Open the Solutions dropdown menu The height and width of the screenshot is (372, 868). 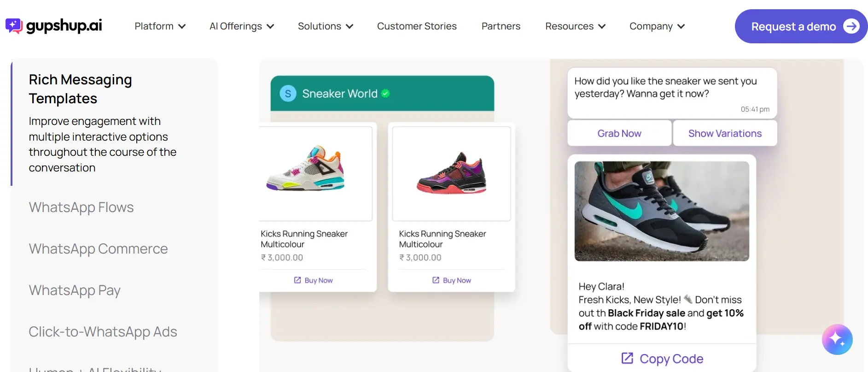[325, 26]
